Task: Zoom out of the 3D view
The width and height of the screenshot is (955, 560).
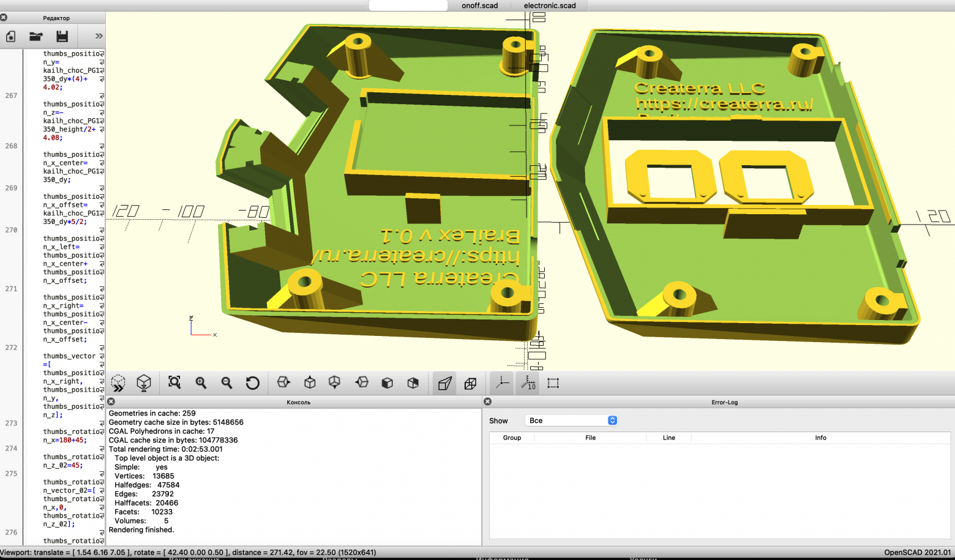Action: pos(227,383)
